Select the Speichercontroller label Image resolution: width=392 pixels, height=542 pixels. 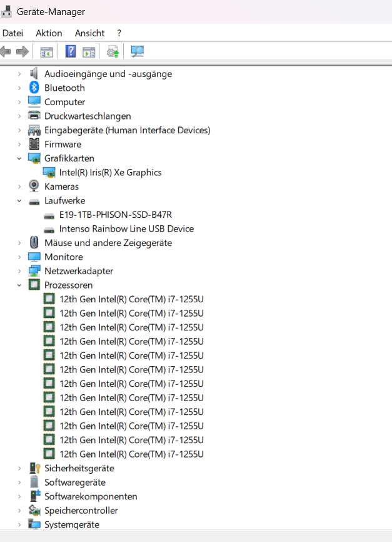pos(81,511)
